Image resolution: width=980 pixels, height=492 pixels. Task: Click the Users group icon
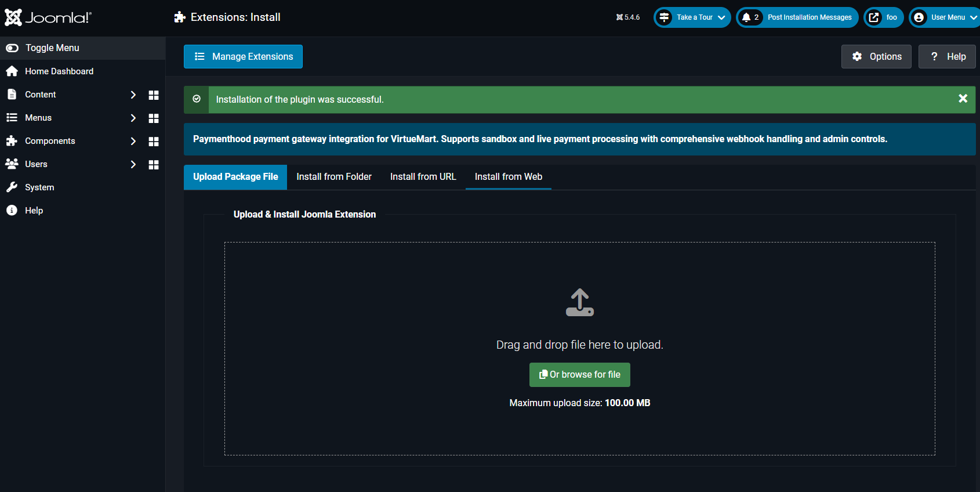tap(12, 164)
